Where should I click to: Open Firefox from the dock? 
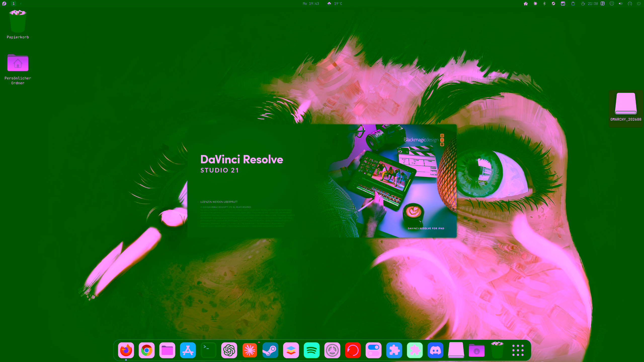[126, 350]
